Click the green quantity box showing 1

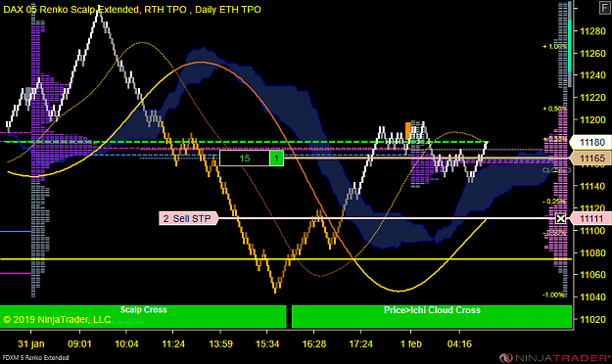point(277,159)
